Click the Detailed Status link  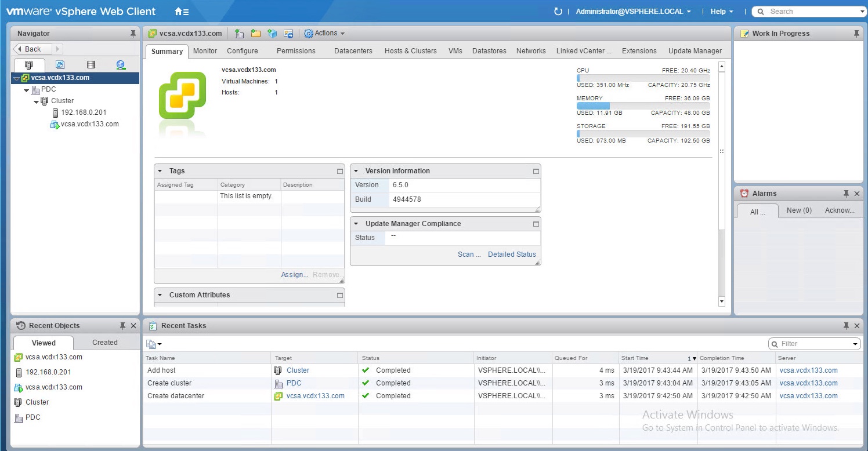[512, 254]
